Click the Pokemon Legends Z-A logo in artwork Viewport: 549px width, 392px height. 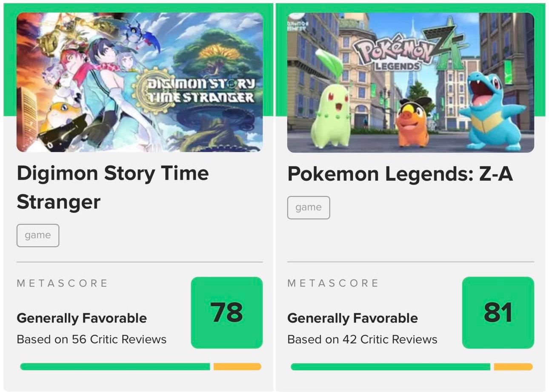point(409,48)
